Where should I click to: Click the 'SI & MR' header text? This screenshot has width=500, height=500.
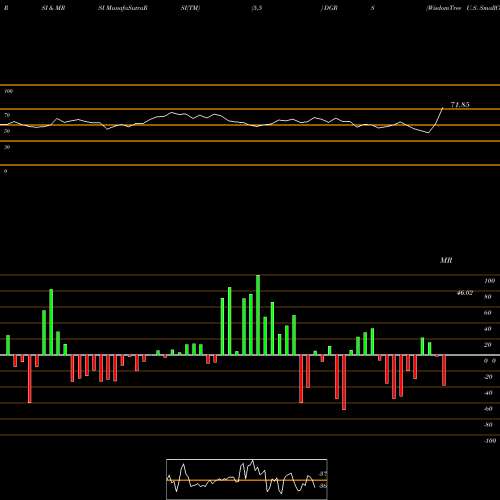pyautogui.click(x=53, y=8)
